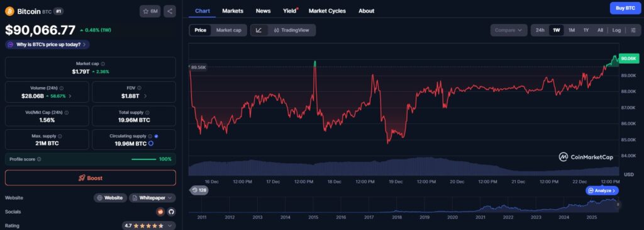Toggle Log scale on chart
The height and width of the screenshot is (230, 644).
coord(616,30)
